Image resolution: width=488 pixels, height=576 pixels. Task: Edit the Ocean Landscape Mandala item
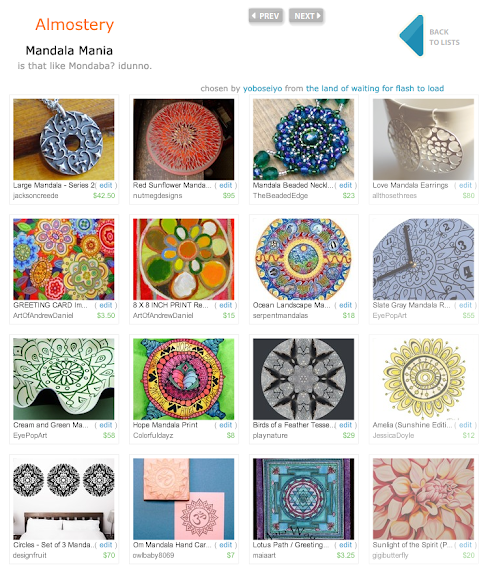tap(345, 305)
